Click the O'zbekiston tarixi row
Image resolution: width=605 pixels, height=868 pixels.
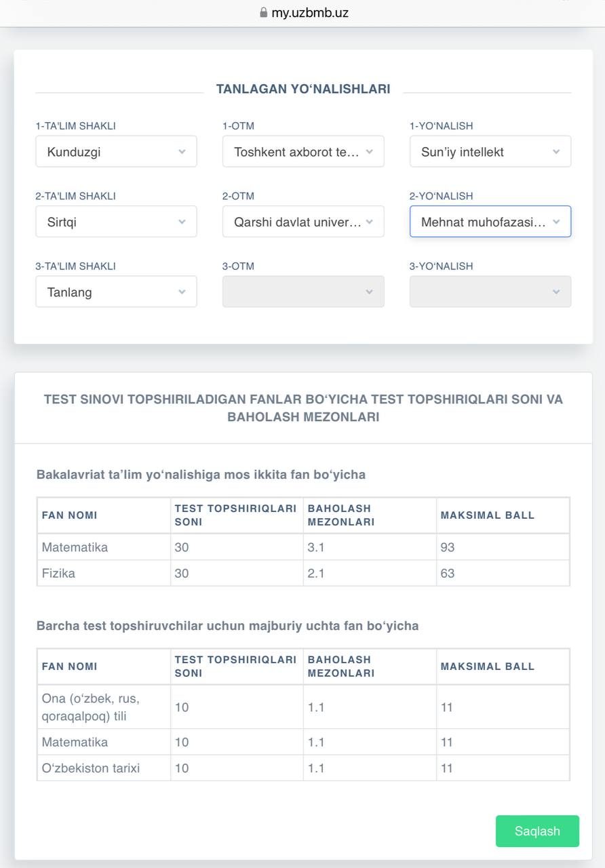(90, 768)
